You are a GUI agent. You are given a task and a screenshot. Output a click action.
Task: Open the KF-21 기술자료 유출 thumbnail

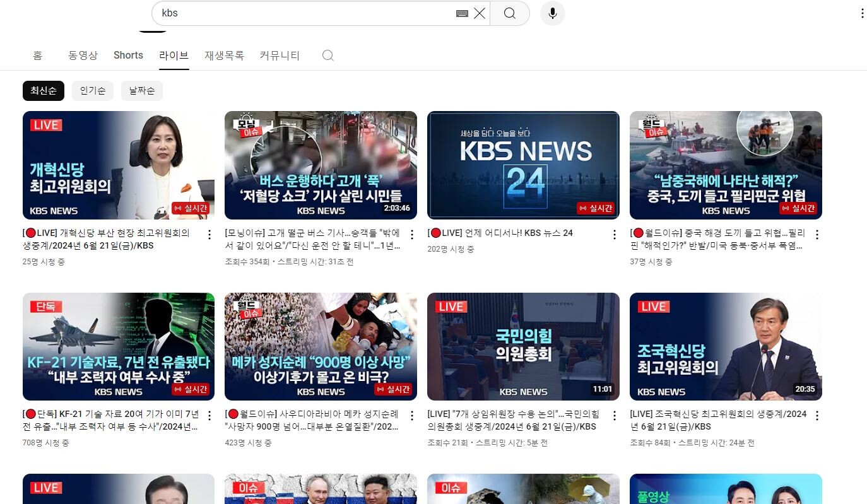119,346
